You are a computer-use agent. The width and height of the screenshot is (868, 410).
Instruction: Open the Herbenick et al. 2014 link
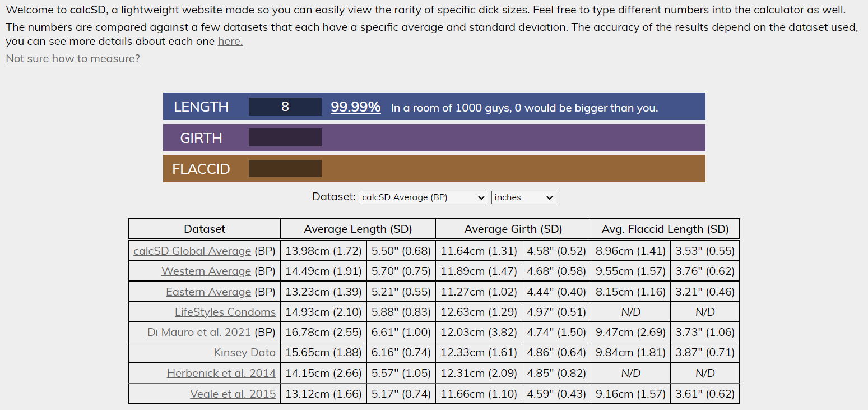[x=221, y=373]
